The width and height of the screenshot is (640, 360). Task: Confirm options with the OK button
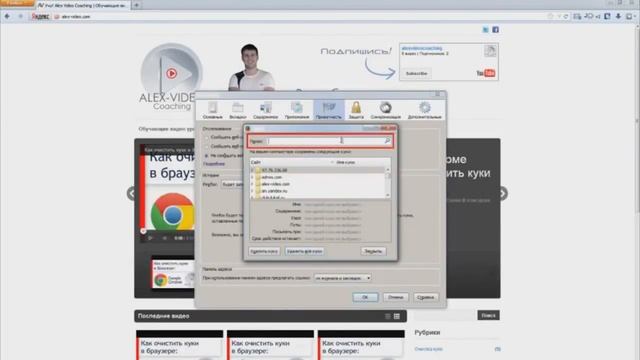coord(365,297)
